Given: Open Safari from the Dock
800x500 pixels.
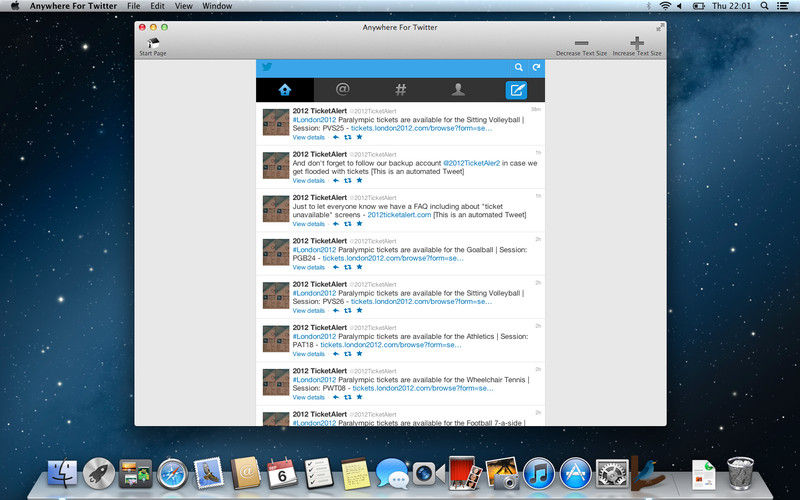Looking at the screenshot, I should [x=172, y=474].
